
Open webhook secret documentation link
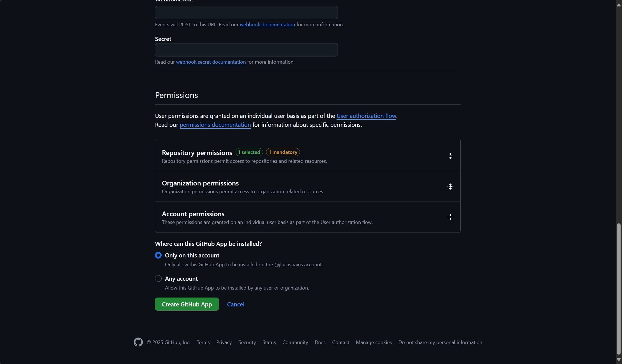[211, 62]
